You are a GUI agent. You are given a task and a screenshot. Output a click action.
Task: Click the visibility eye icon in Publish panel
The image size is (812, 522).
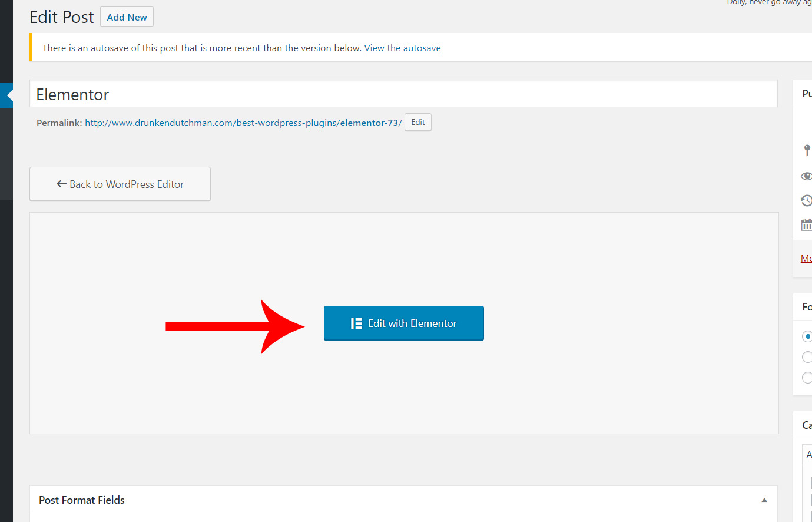pyautogui.click(x=807, y=176)
